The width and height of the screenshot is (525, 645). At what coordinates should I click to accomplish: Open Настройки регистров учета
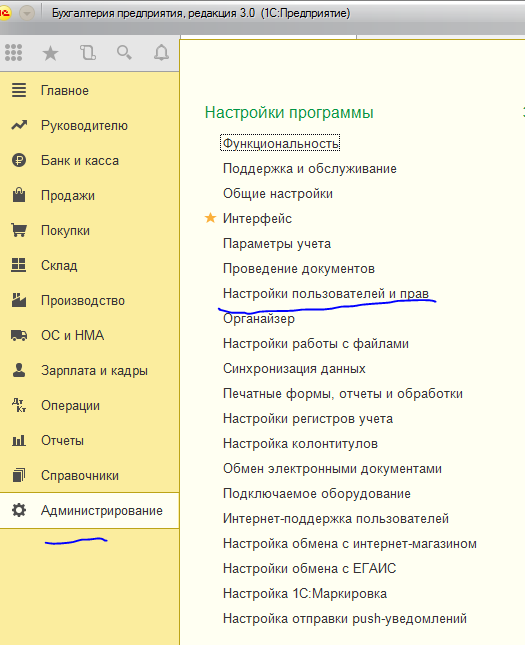308,418
